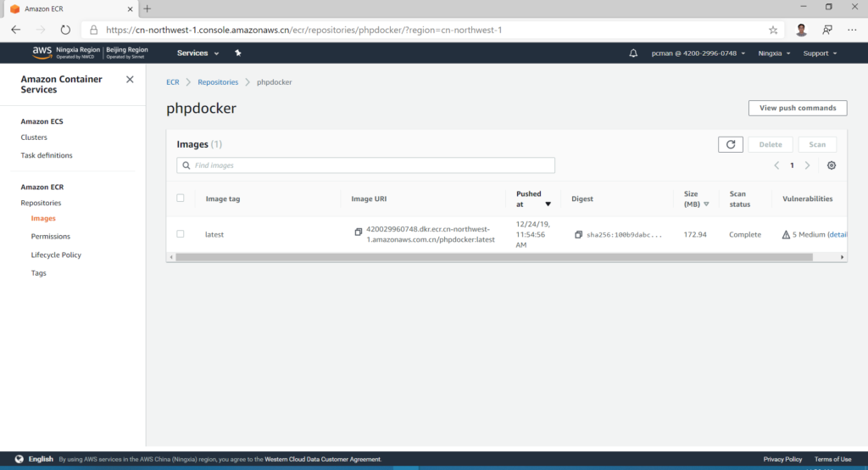Click the AWS logo home icon
The height and width of the screenshot is (470, 868).
[x=42, y=53]
